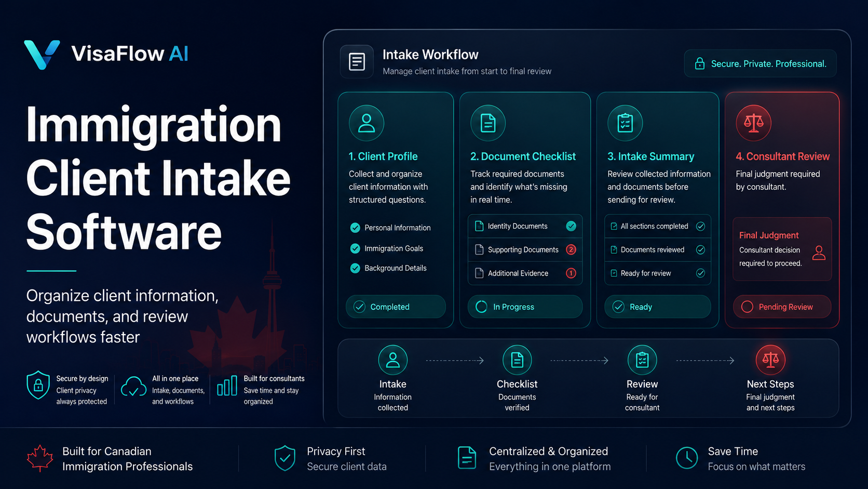Click the Intake Workflow title
This screenshot has height=489, width=868.
coord(430,55)
